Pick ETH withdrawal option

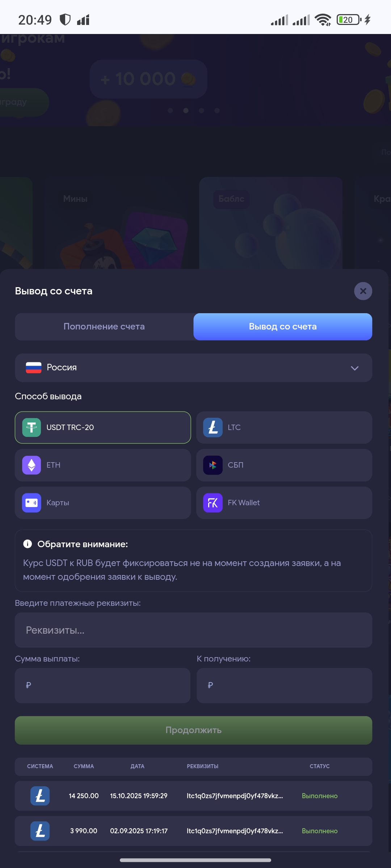103,465
